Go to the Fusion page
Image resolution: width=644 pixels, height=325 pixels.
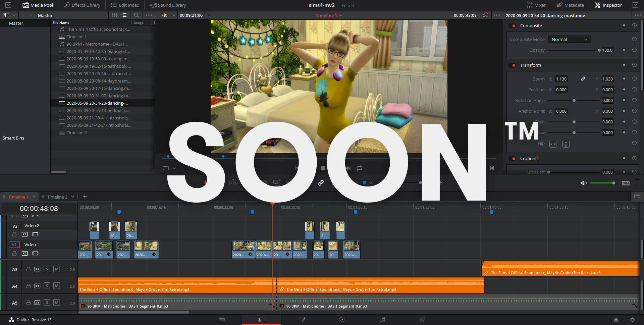pos(302,320)
